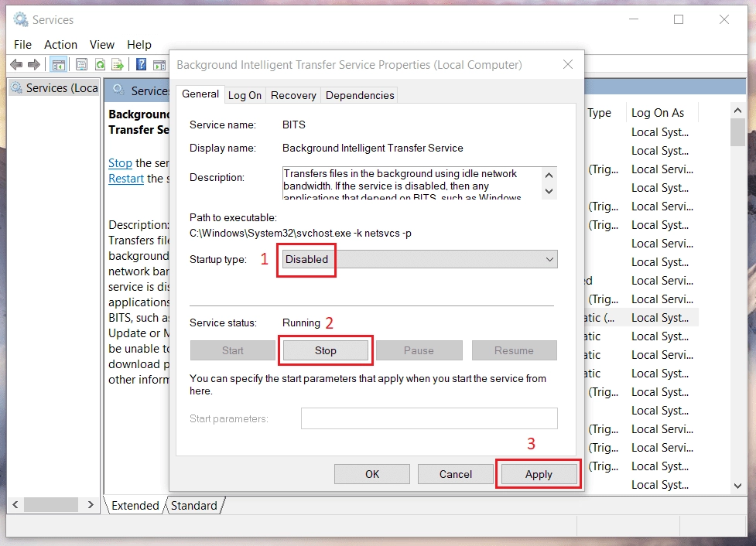
Task: Click the Background Intelligent Transfer Service display name
Action: [x=373, y=148]
